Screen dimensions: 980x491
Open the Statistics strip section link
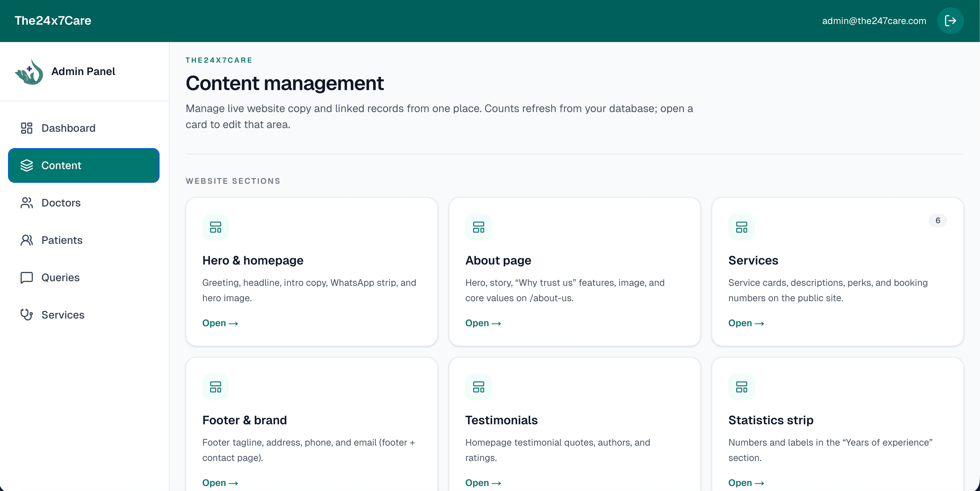(746, 483)
